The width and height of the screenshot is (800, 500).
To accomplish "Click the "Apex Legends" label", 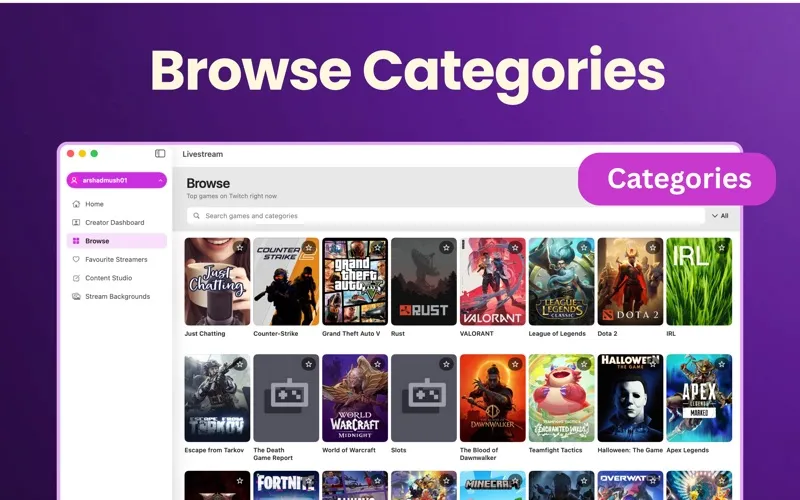I will [x=688, y=450].
